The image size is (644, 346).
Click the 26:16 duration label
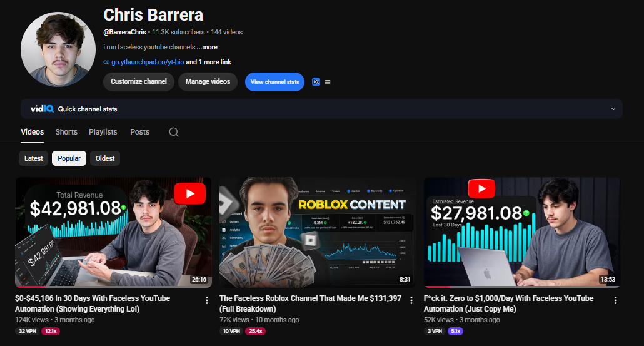pyautogui.click(x=199, y=280)
